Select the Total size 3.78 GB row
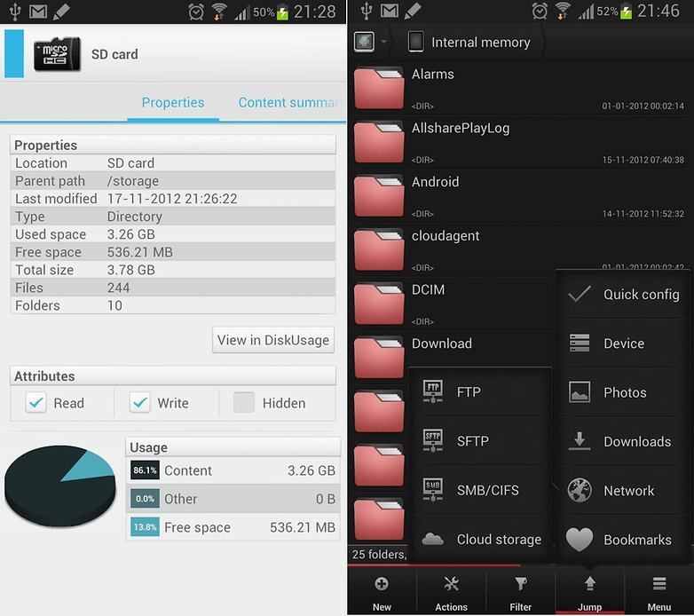Viewport: 694px width, 616px height. 173,270
